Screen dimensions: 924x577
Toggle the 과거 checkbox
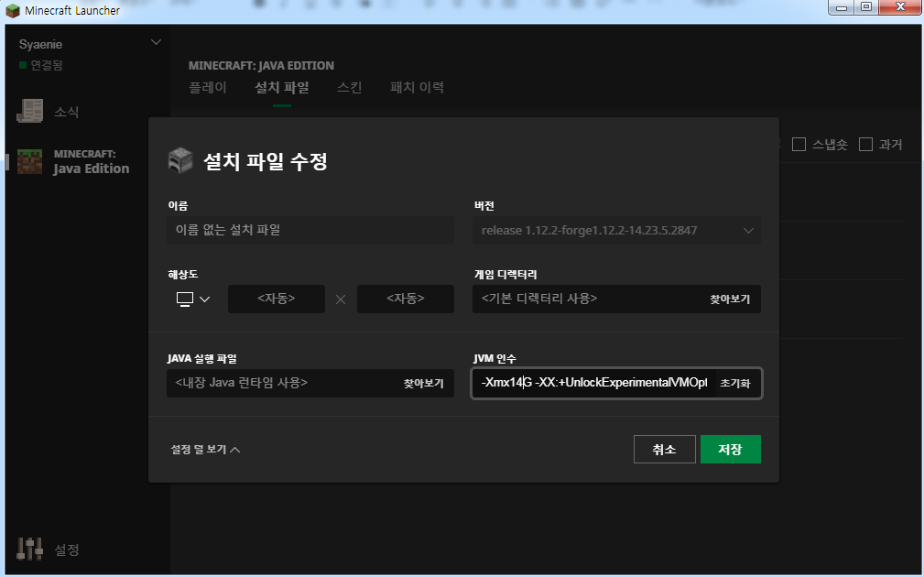pos(865,145)
